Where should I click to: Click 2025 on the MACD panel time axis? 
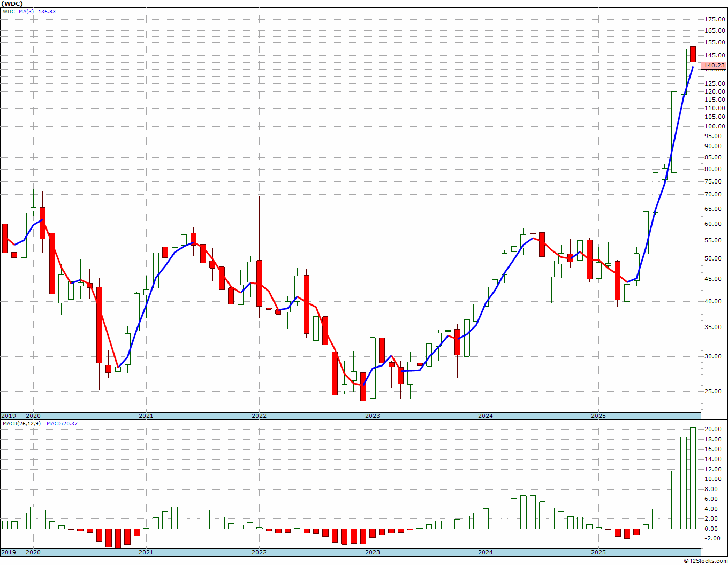[598, 552]
